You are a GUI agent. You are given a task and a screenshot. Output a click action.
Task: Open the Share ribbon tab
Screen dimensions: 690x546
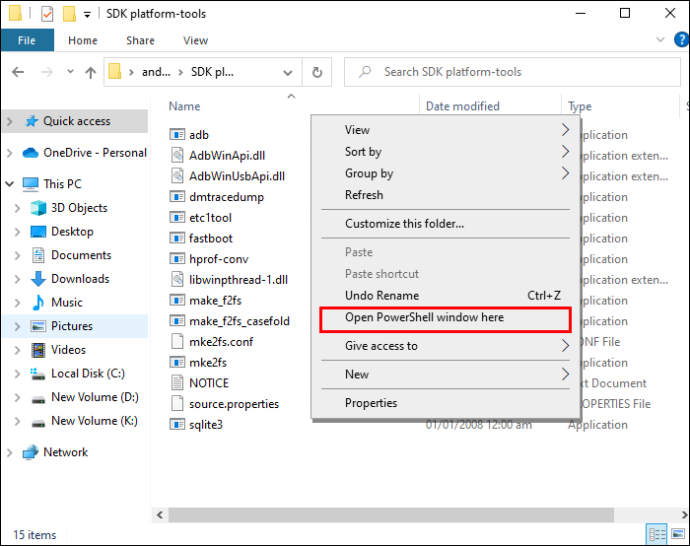(x=140, y=40)
